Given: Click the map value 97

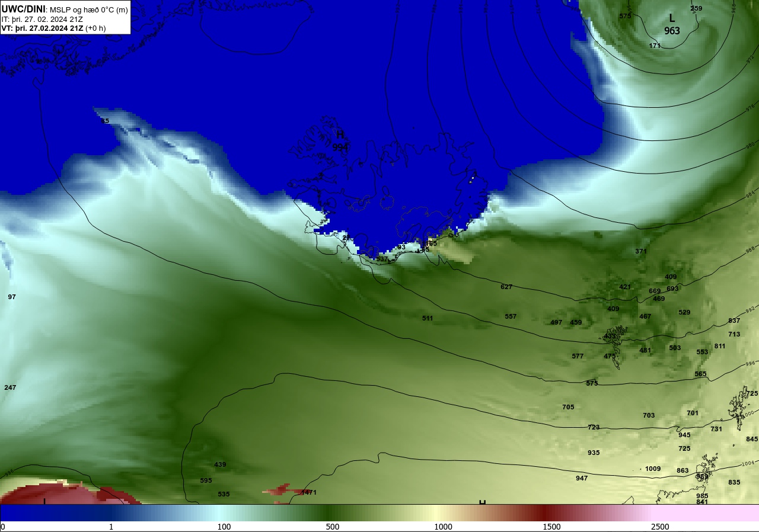Looking at the screenshot, I should tap(12, 297).
